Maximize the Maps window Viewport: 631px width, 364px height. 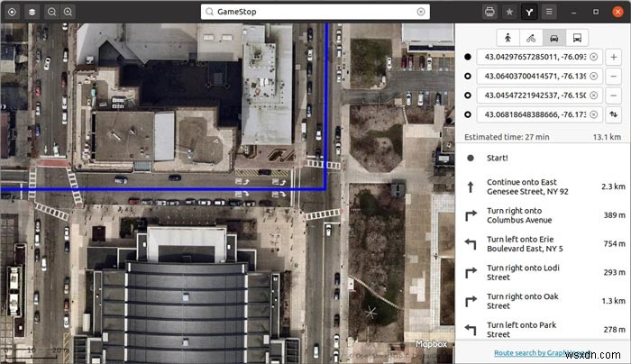[596, 12]
